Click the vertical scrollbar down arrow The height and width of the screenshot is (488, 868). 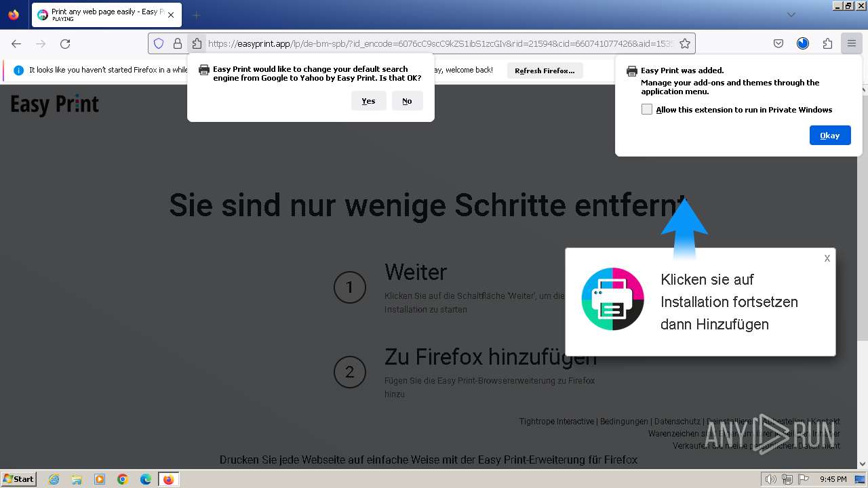click(x=863, y=465)
